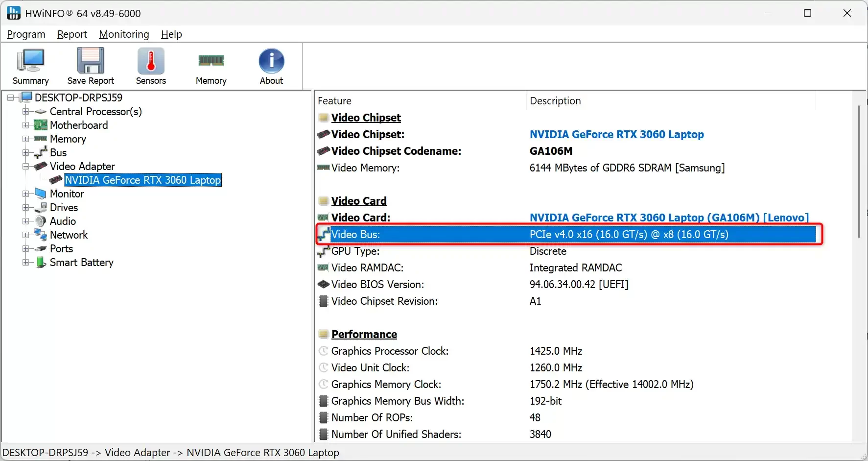The height and width of the screenshot is (461, 868).
Task: Click the Bus tree icon
Action: point(41,152)
